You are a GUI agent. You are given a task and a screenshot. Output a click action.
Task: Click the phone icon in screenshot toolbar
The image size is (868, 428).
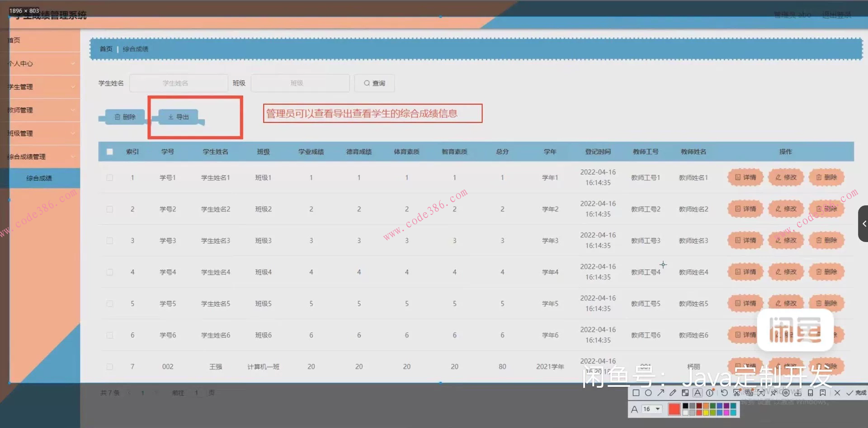810,393
